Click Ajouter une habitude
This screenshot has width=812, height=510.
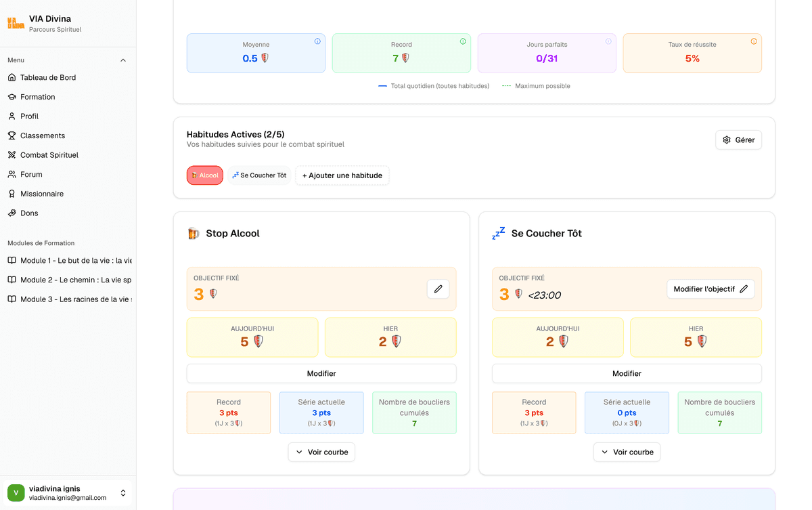pos(342,175)
